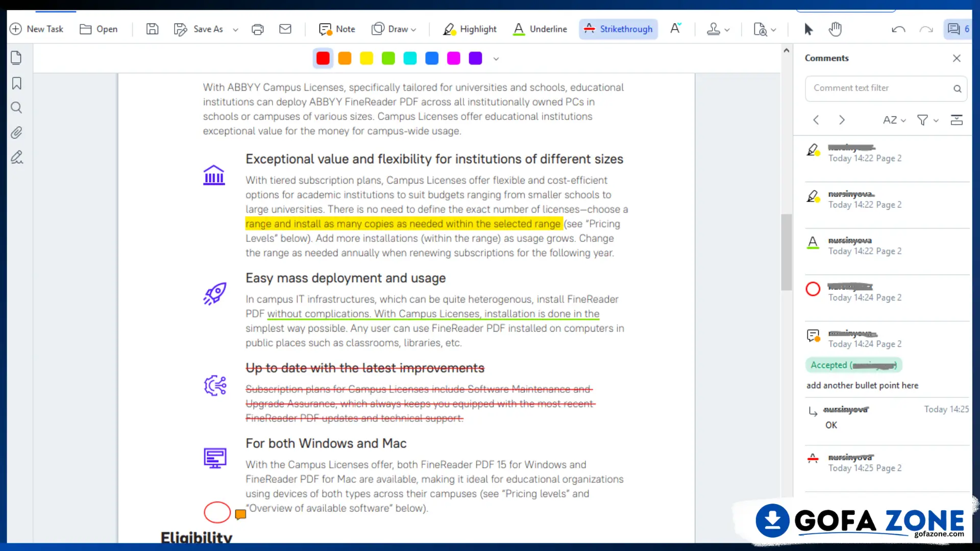Open the Search panel in left sidebar
The width and height of the screenshot is (980, 551).
[16, 108]
